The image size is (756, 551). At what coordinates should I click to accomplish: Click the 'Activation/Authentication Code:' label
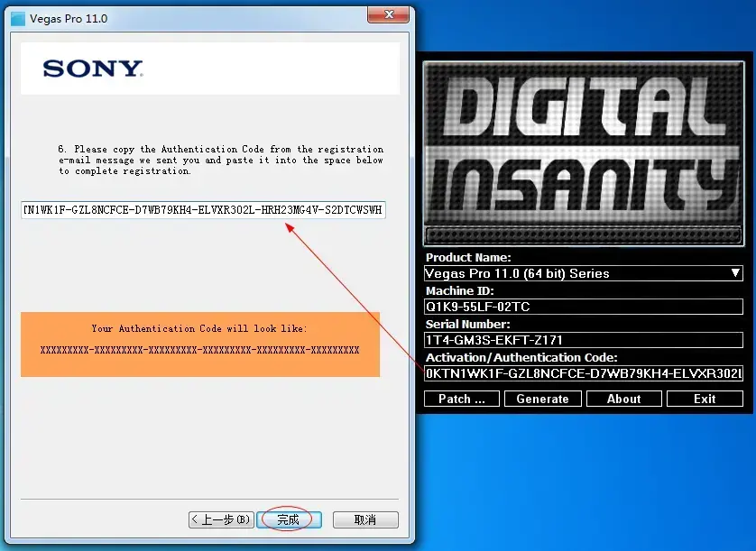point(521,357)
